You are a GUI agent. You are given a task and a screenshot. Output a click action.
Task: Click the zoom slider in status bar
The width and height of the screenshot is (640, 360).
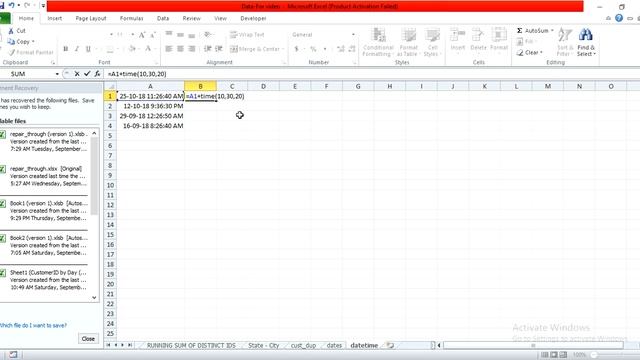[594, 355]
